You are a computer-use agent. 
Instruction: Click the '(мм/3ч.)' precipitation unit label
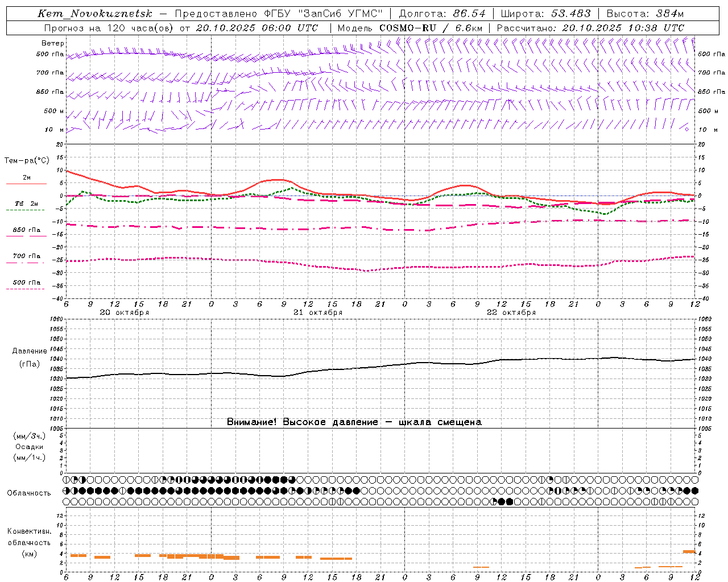[x=30, y=436]
